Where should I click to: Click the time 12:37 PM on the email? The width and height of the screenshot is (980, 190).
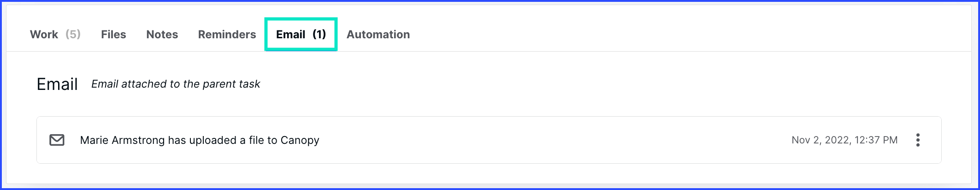click(x=876, y=140)
